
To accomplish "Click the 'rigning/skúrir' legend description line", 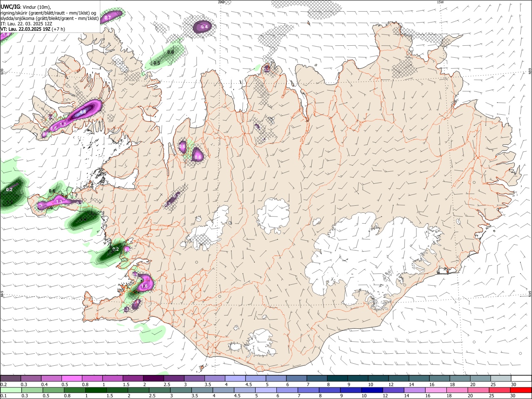I will (48, 13).
